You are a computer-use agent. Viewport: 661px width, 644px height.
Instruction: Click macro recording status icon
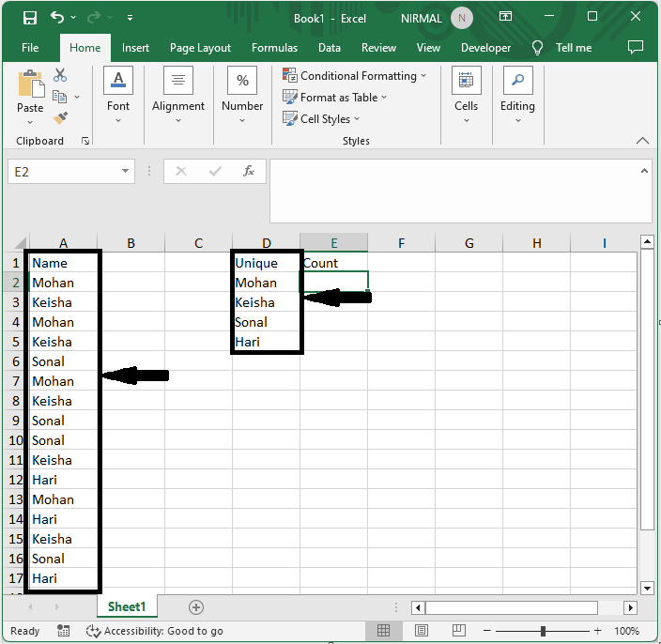coord(63,631)
